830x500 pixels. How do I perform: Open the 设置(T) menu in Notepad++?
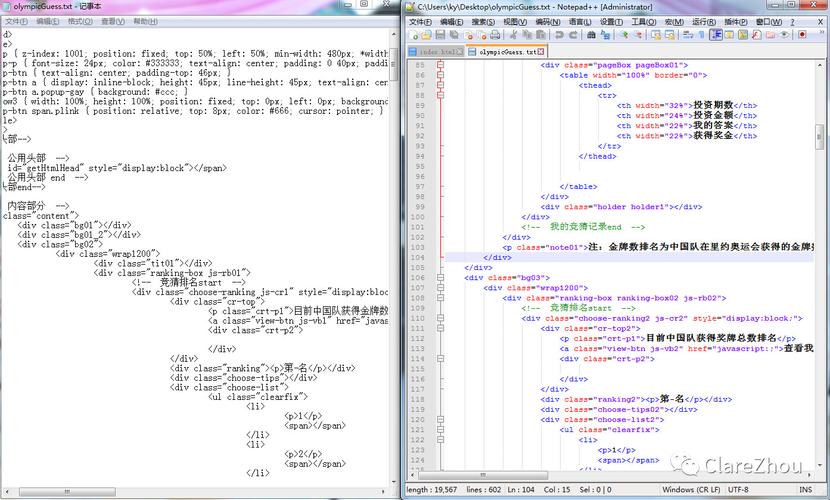click(611, 22)
